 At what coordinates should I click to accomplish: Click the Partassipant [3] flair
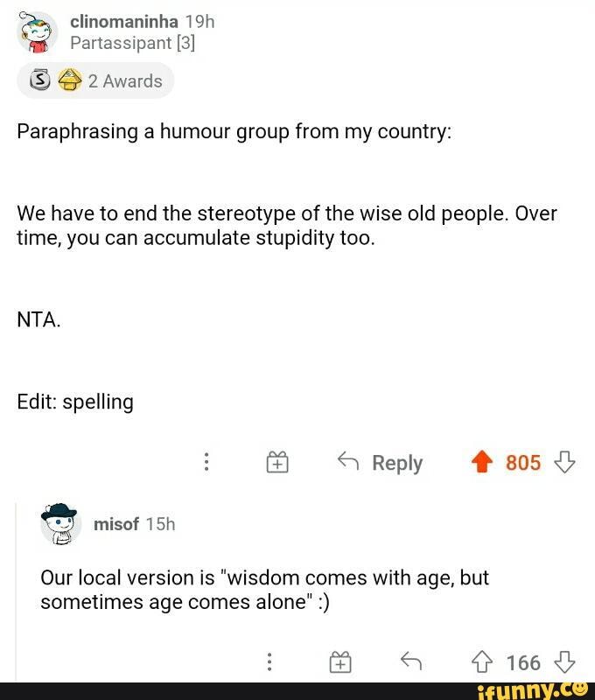pos(132,42)
